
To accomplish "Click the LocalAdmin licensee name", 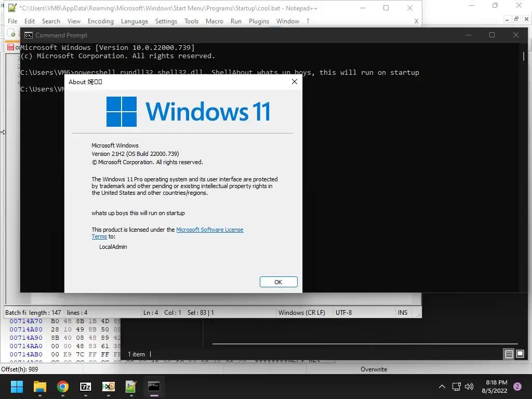I will pyautogui.click(x=113, y=247).
